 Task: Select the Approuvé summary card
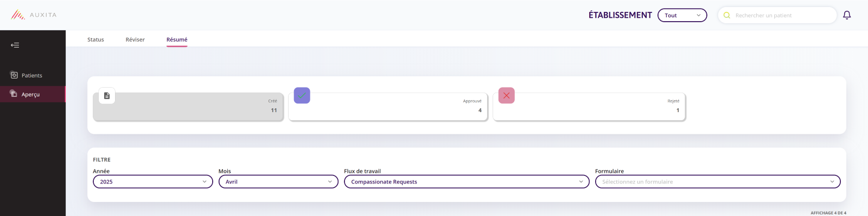tap(388, 107)
